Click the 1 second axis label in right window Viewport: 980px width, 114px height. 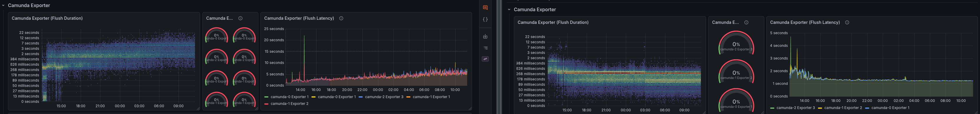[x=780, y=84]
